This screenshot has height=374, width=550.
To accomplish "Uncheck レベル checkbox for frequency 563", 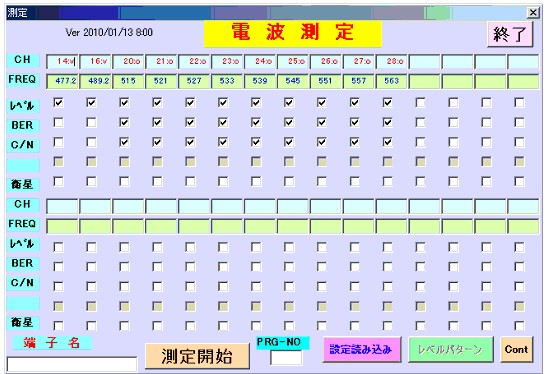I will [x=388, y=102].
